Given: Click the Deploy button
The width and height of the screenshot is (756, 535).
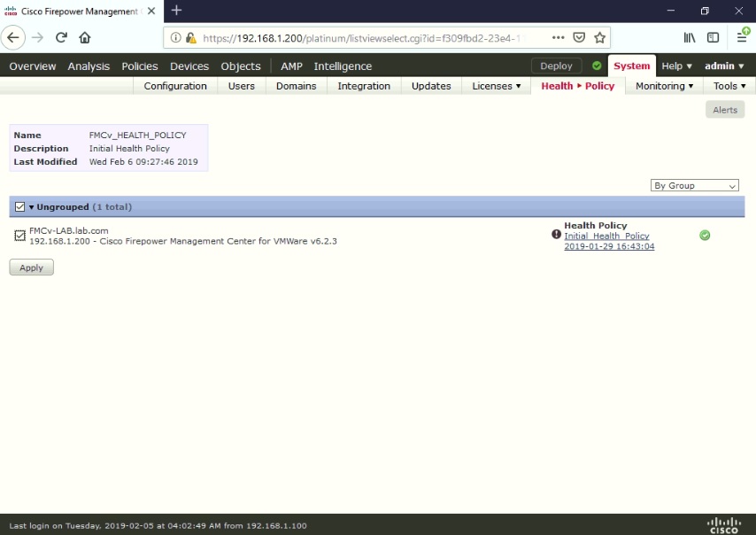Looking at the screenshot, I should click(556, 66).
